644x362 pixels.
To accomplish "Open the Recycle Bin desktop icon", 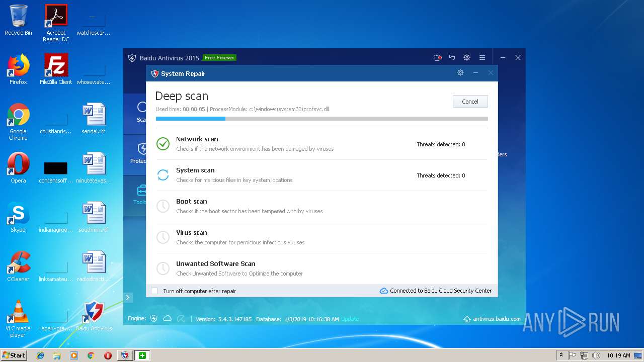I will [18, 20].
